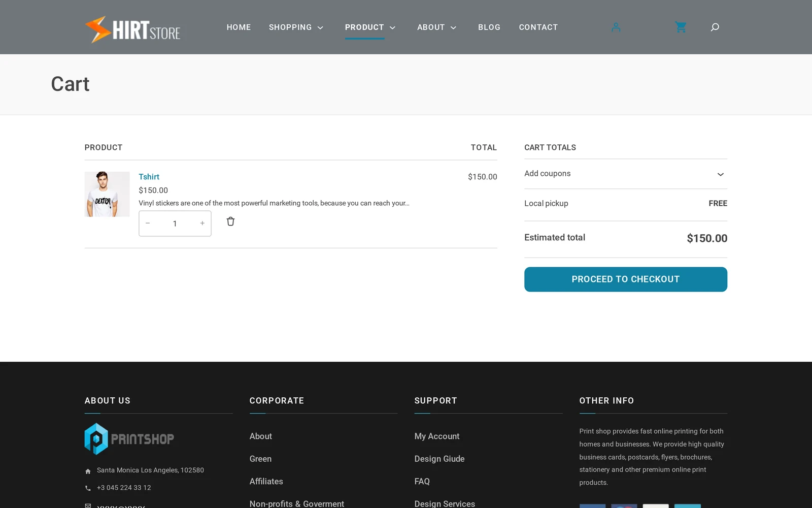Open the Blog menu item
The image size is (812, 508).
(x=489, y=27)
